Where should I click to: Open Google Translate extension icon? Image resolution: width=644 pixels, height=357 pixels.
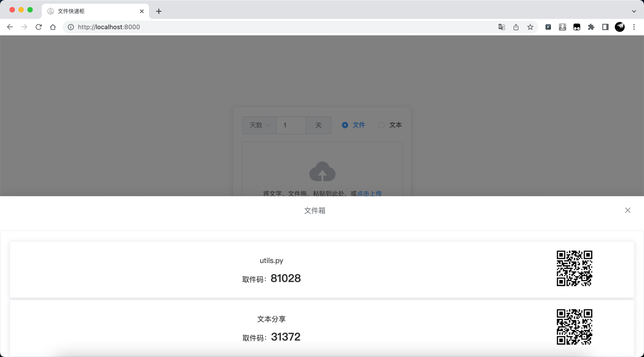(x=501, y=27)
